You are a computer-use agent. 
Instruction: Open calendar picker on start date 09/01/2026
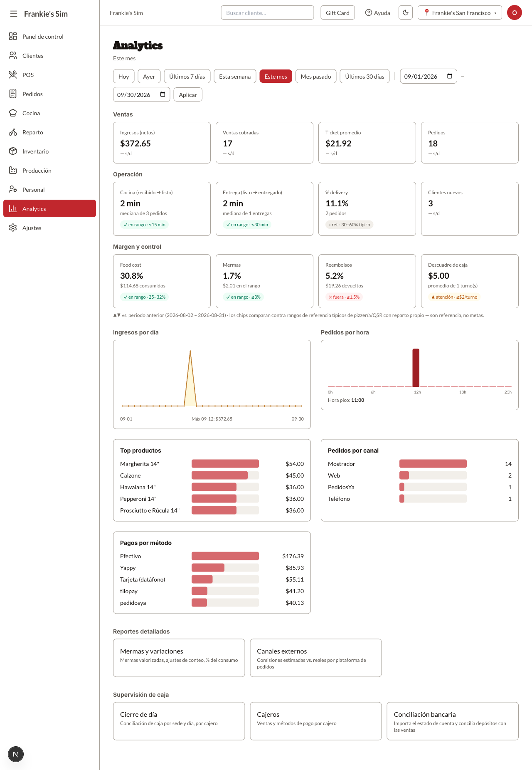pos(450,76)
